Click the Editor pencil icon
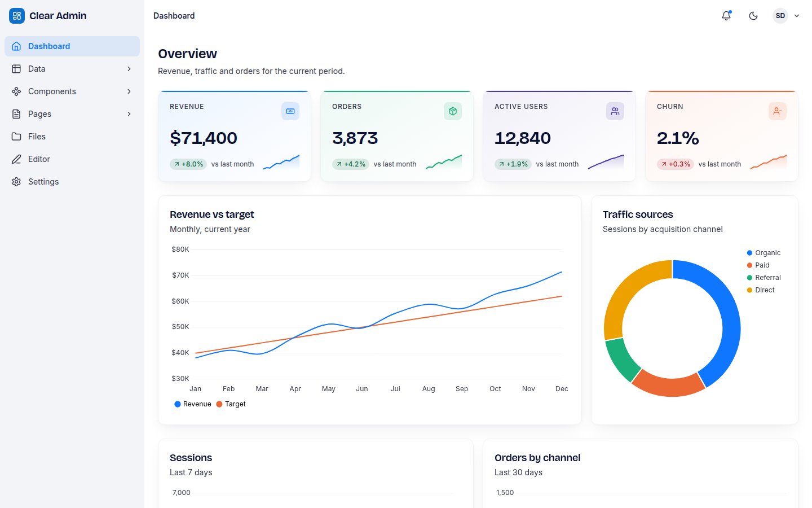Viewport: 812px width, 508px height. click(x=16, y=159)
